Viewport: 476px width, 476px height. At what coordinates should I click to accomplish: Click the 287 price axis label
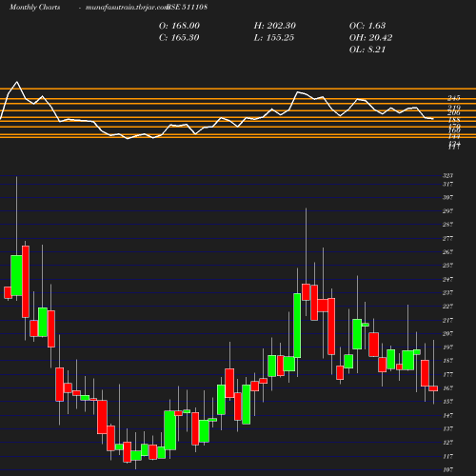point(447,225)
